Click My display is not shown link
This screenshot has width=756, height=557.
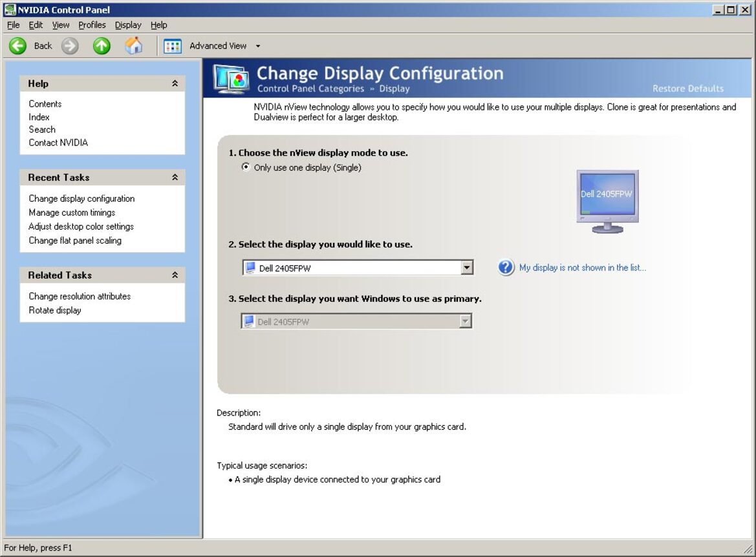pos(583,268)
